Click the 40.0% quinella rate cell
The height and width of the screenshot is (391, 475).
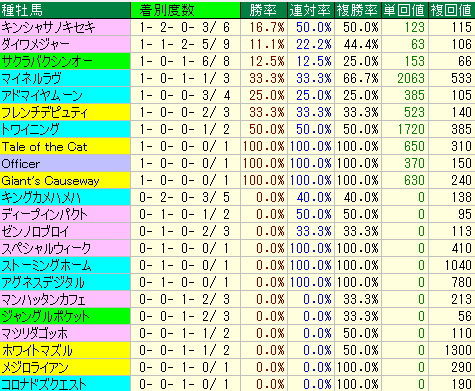[311, 197]
